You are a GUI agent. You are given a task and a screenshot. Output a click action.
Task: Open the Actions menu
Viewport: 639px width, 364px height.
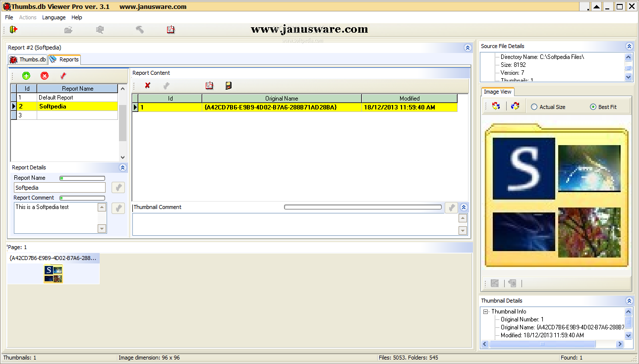(x=28, y=17)
